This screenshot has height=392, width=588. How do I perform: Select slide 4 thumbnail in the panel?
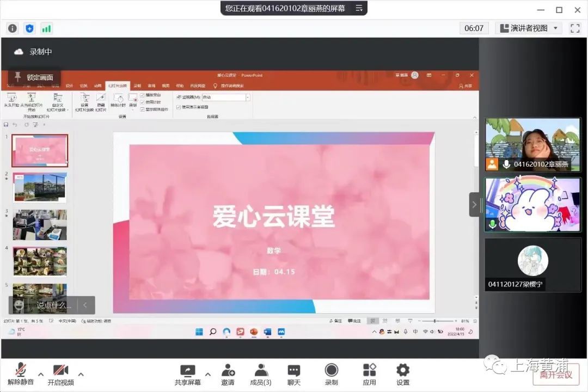(x=40, y=261)
